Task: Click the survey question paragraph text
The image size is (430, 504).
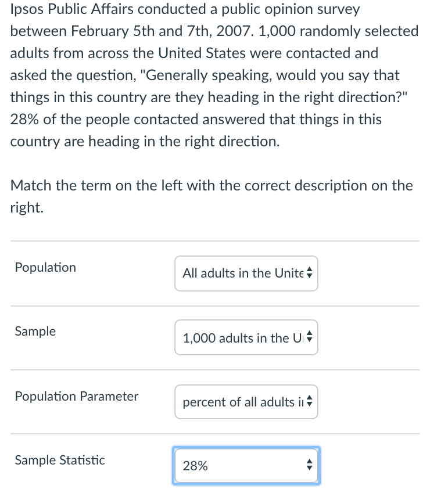Action: tap(209, 75)
